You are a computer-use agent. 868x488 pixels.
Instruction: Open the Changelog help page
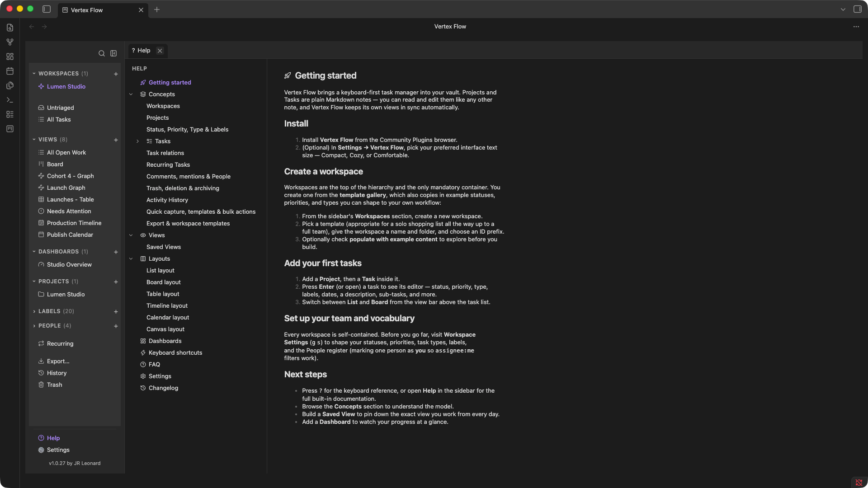[159, 388]
